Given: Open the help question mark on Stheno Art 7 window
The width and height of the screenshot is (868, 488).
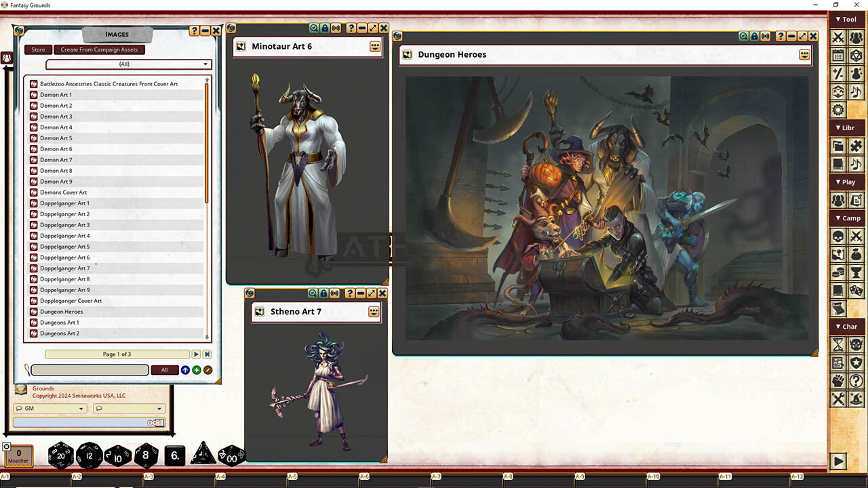Looking at the screenshot, I should coord(349,293).
